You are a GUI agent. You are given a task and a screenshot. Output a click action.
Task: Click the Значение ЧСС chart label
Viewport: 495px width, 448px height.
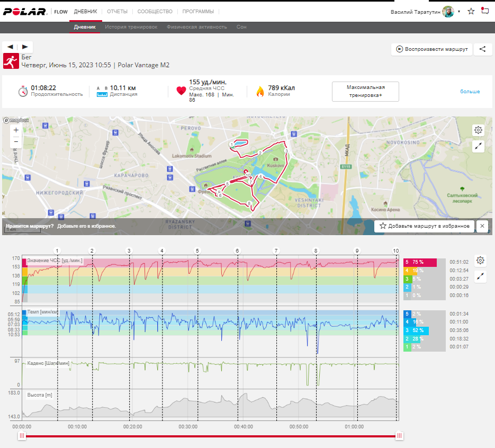tap(55, 261)
